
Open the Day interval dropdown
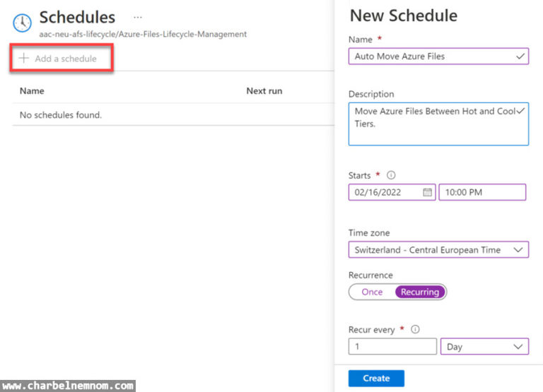click(x=484, y=346)
